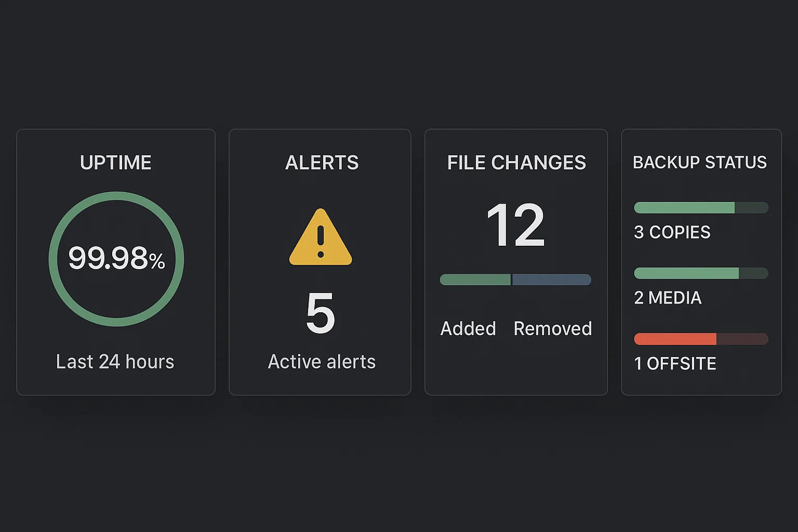This screenshot has width=798, height=532.
Task: Click the number 5 alert count
Action: pos(321,313)
